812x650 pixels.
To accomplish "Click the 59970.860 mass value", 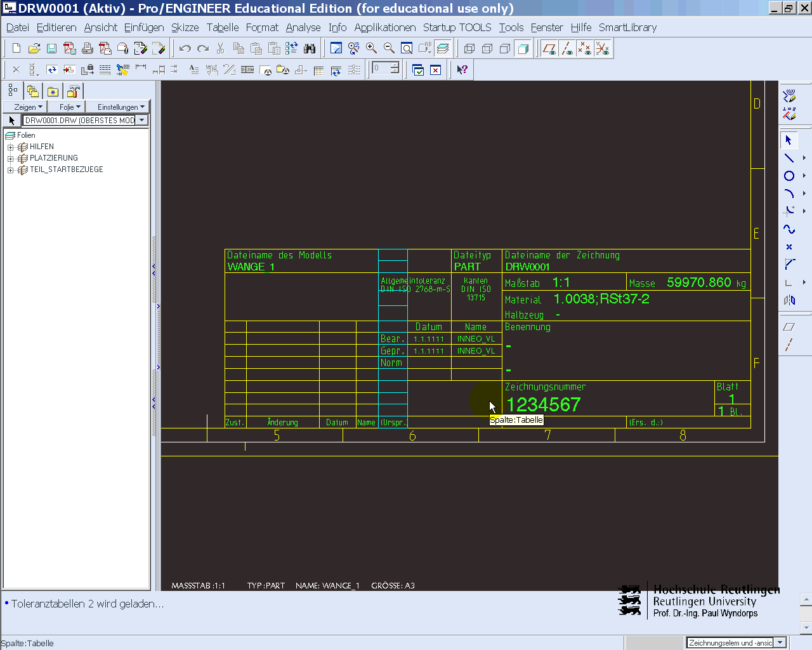I will coord(699,282).
